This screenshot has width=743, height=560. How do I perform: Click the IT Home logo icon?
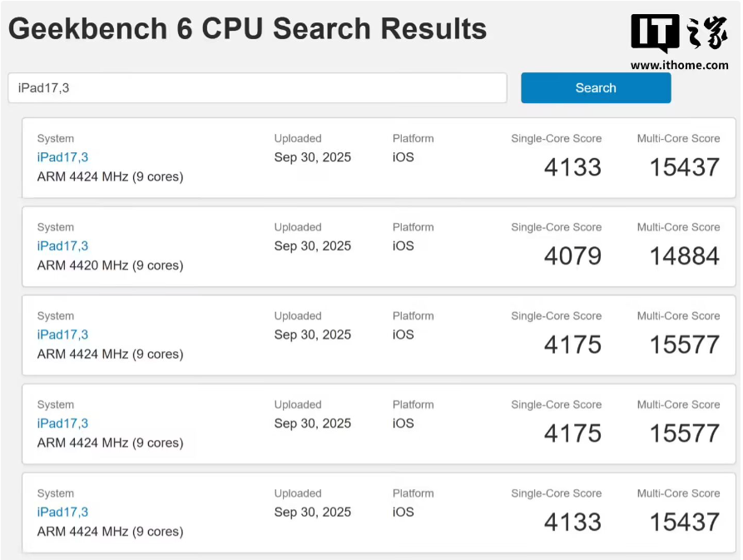click(679, 34)
